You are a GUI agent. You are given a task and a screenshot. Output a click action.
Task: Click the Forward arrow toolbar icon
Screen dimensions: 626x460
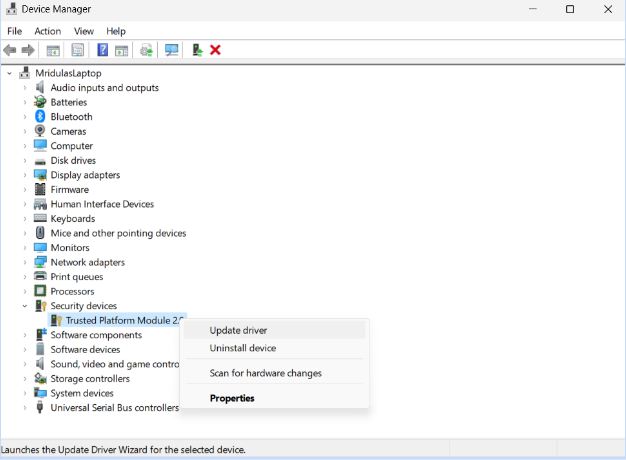pyautogui.click(x=28, y=50)
